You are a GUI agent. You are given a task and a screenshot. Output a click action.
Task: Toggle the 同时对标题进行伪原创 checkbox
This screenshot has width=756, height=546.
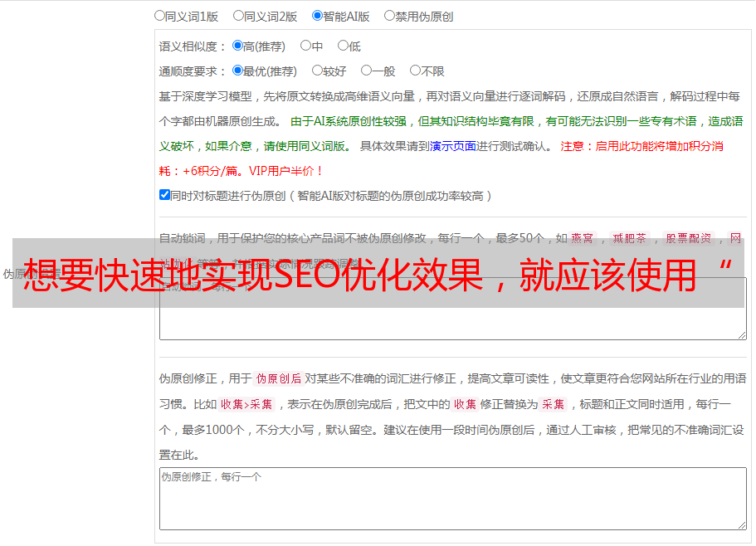(x=164, y=195)
